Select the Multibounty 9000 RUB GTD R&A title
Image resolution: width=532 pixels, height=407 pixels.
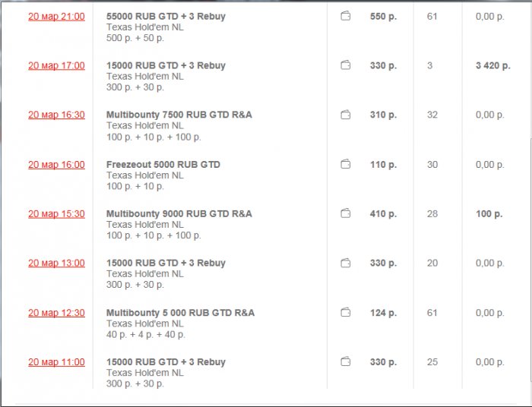(179, 213)
